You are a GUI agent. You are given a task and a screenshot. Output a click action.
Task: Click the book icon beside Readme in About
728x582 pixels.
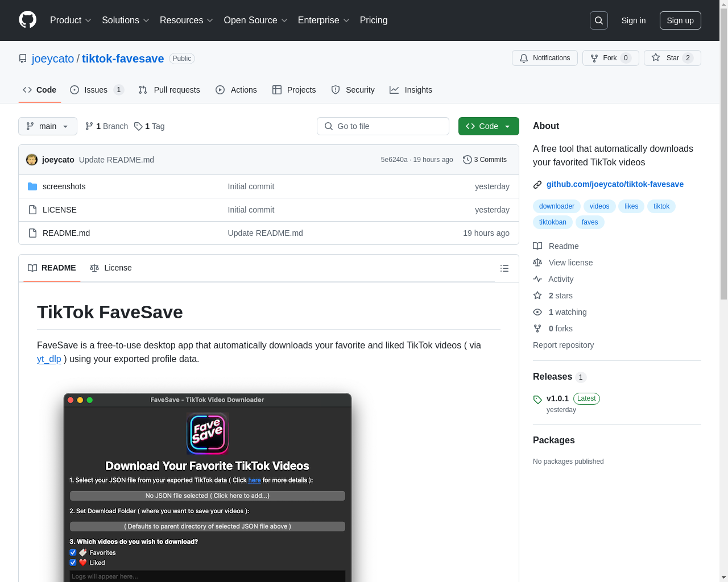click(x=537, y=246)
